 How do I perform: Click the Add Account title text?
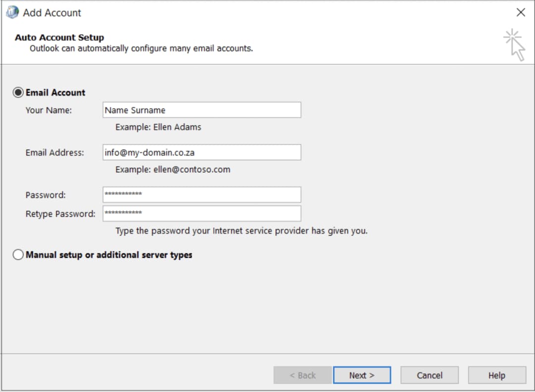51,12
